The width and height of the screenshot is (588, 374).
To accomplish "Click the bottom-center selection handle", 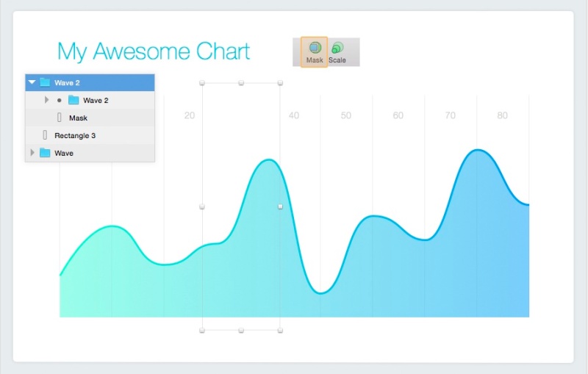I will [x=241, y=331].
